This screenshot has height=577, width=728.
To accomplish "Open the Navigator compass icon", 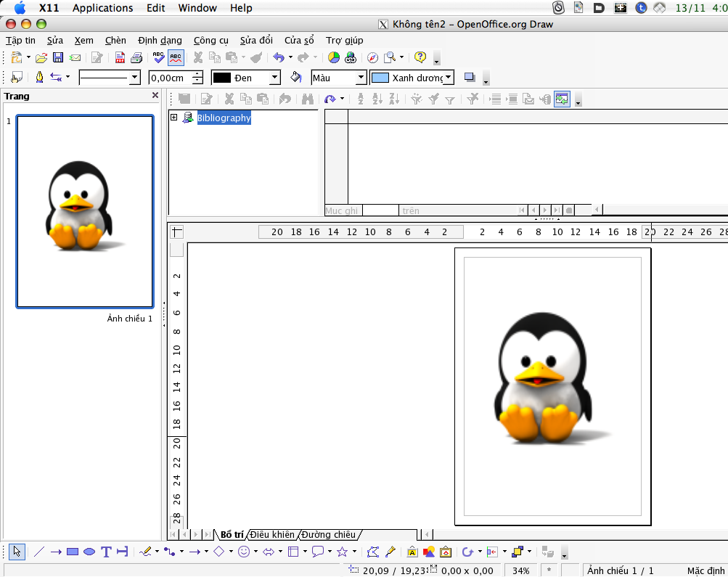I will coord(372,57).
